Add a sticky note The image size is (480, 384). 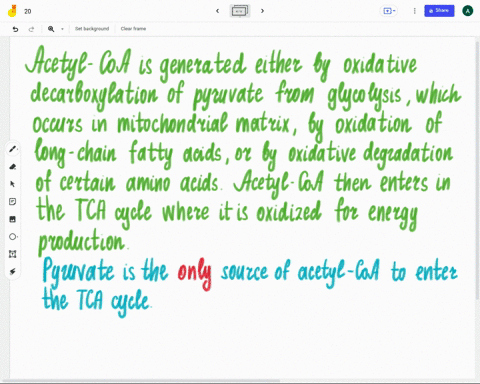[x=13, y=202]
